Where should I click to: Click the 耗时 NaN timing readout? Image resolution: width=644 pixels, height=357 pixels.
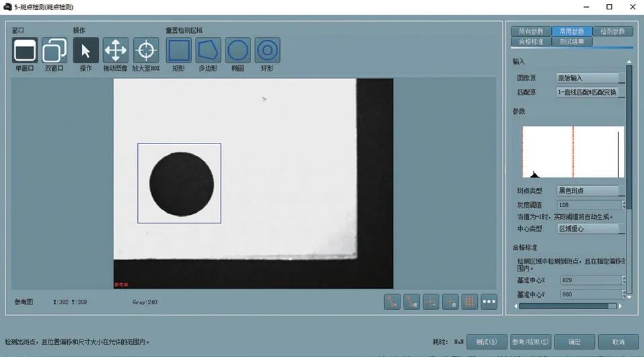tap(448, 342)
